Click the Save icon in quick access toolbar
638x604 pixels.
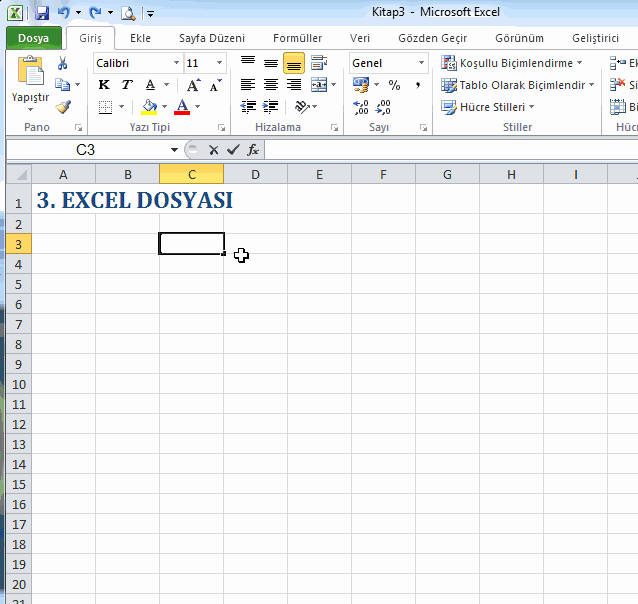(42, 13)
